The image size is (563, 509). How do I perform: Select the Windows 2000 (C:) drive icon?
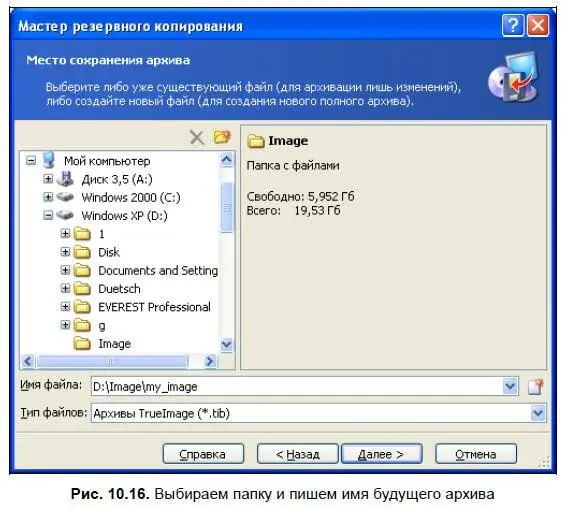tap(65, 197)
